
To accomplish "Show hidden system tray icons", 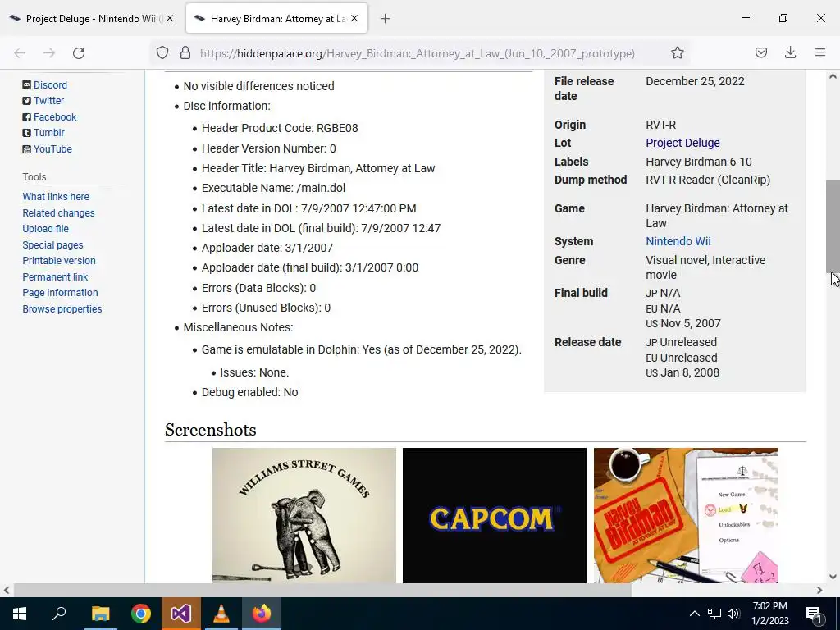I will pos(694,614).
